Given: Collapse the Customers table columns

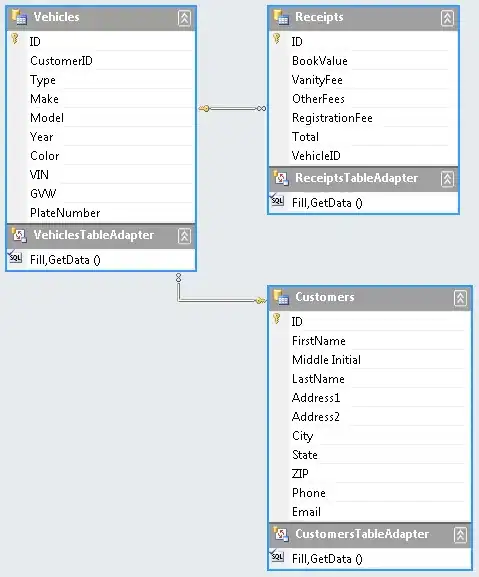Looking at the screenshot, I should (460, 298).
